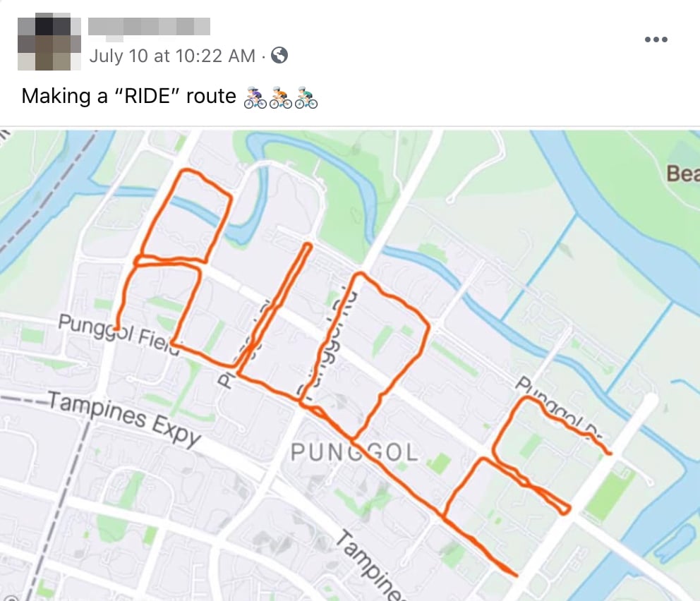Open the poster's blurred profile picture

pyautogui.click(x=49, y=44)
